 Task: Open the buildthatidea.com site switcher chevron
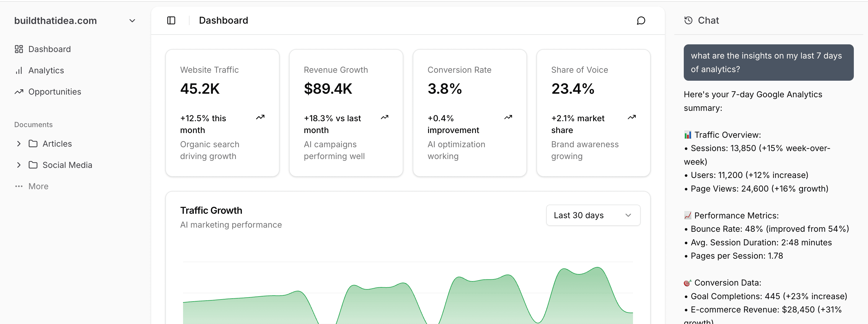133,21
